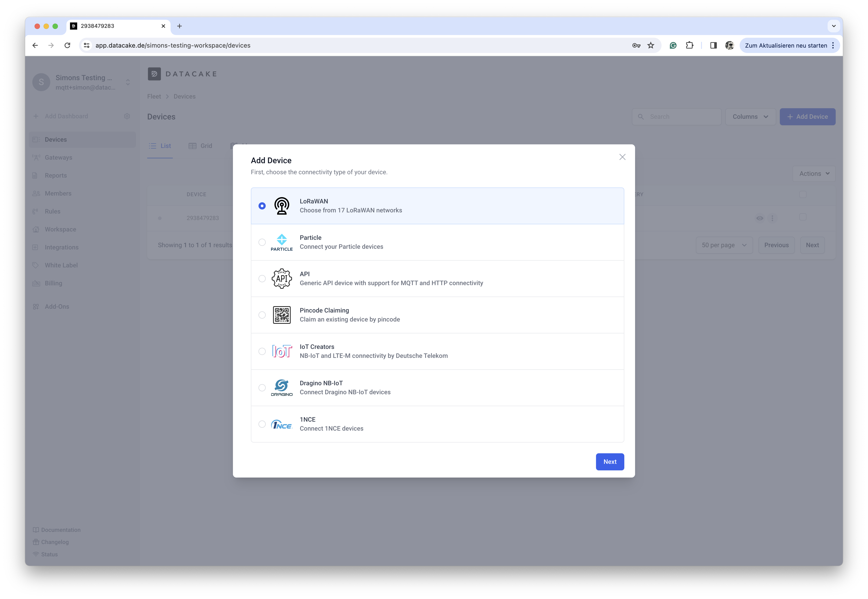Select the API connectivity radio button
Viewport: 868px width, 599px height.
(x=262, y=278)
